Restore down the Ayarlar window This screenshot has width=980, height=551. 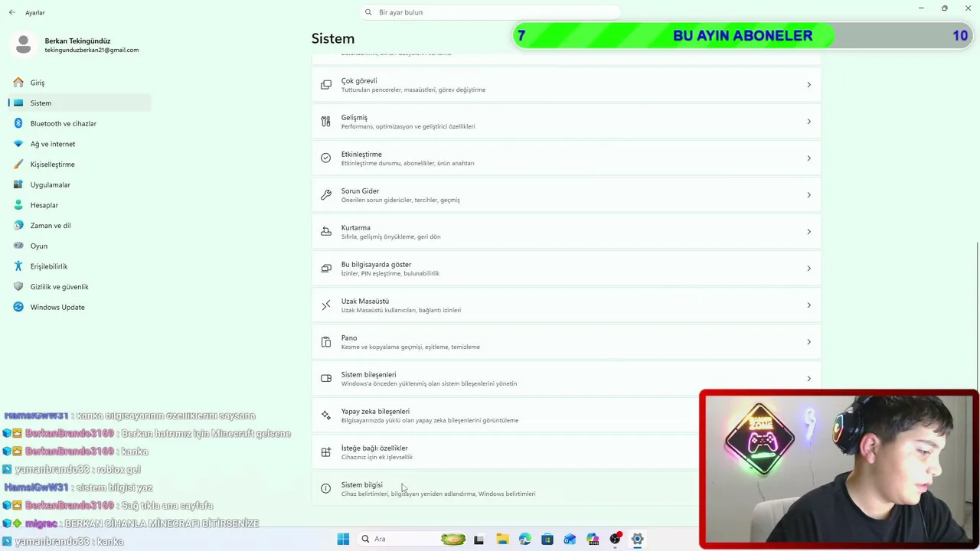[x=945, y=8]
